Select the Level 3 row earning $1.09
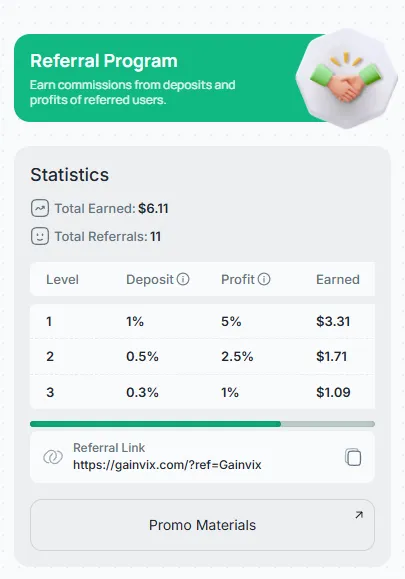The height and width of the screenshot is (579, 405). [x=202, y=392]
